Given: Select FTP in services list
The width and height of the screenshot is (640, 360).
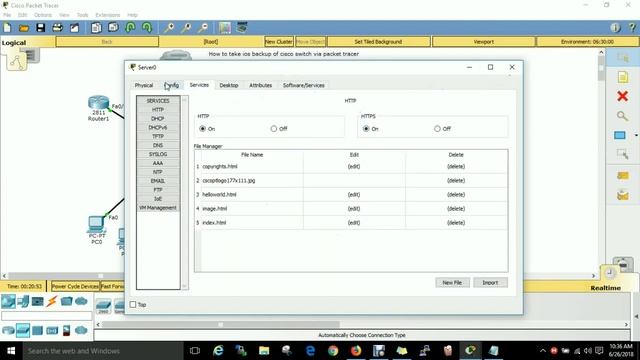Looking at the screenshot, I should click(x=158, y=190).
